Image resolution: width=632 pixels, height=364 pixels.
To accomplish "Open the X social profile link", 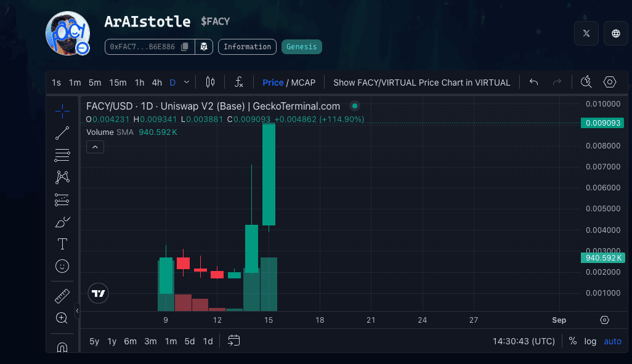I will coord(586,34).
